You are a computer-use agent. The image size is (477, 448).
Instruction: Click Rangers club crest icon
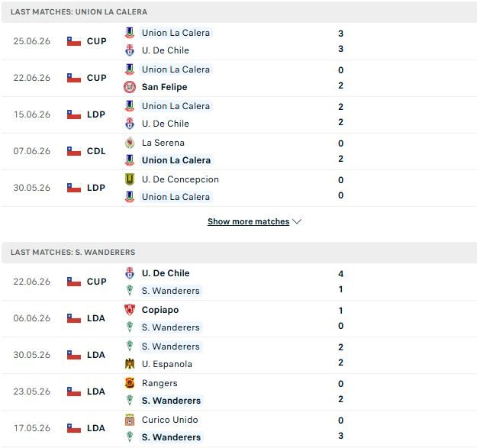(x=130, y=383)
